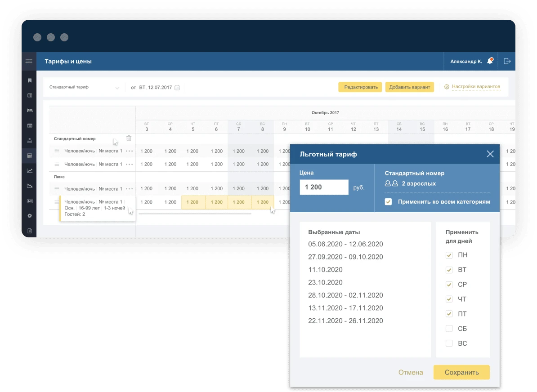Click the Октябрь 2017 month label
The height and width of the screenshot is (392, 537).
325,113
